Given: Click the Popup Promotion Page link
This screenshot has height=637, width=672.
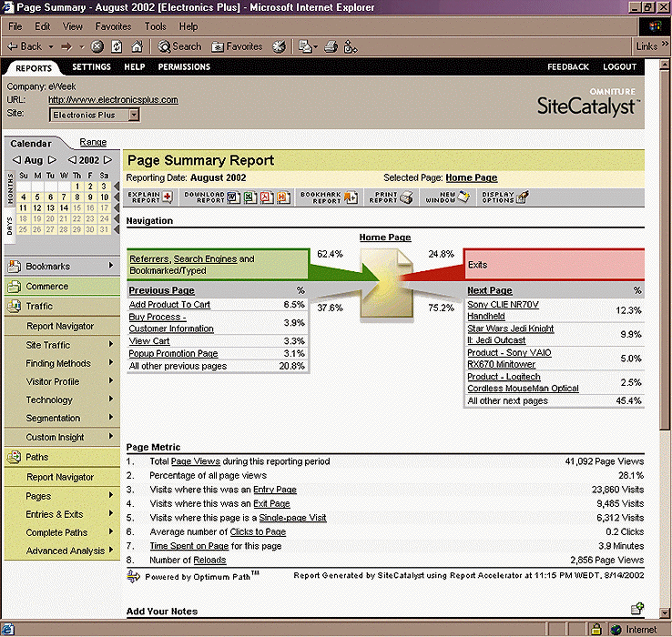Looking at the screenshot, I should point(173,353).
